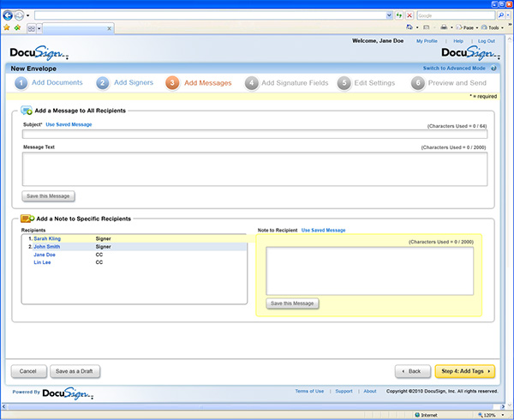Open the zoom level dropdown arrow

(x=503, y=415)
